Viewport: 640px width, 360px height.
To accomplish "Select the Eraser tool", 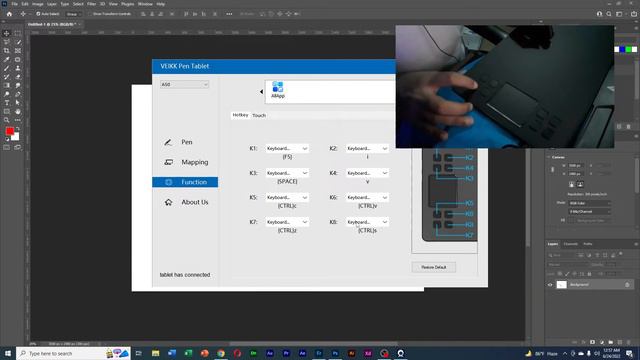I will pos(18,77).
